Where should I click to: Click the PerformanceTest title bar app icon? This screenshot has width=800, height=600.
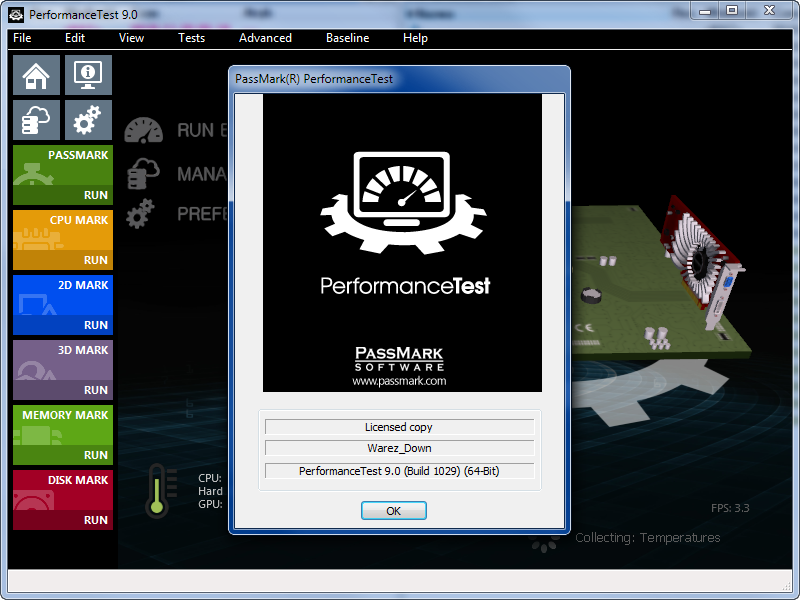point(16,15)
